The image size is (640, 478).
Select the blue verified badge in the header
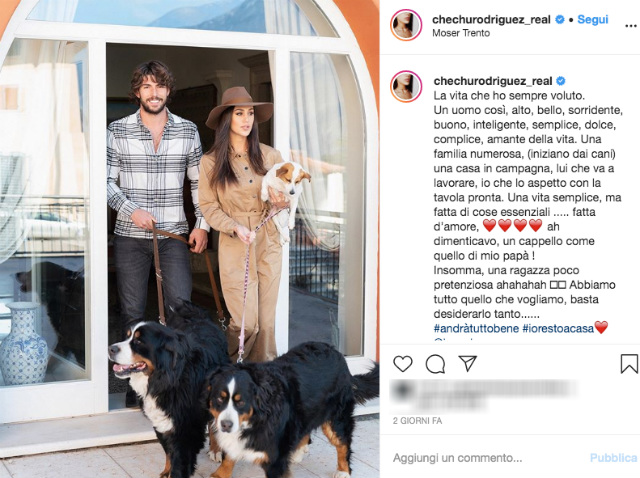(560, 19)
